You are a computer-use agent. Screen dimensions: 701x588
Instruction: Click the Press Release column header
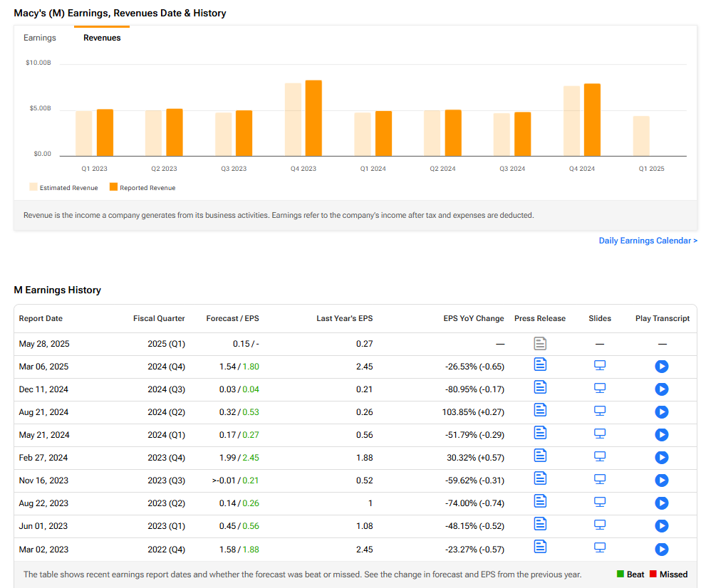tap(540, 319)
